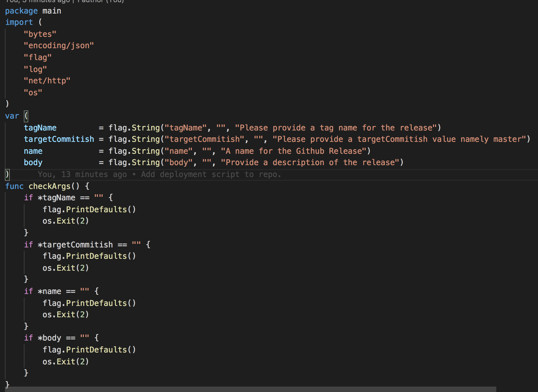The height and width of the screenshot is (392, 538).
Task: Click the 'tagName' variable declaration
Action: pos(40,128)
